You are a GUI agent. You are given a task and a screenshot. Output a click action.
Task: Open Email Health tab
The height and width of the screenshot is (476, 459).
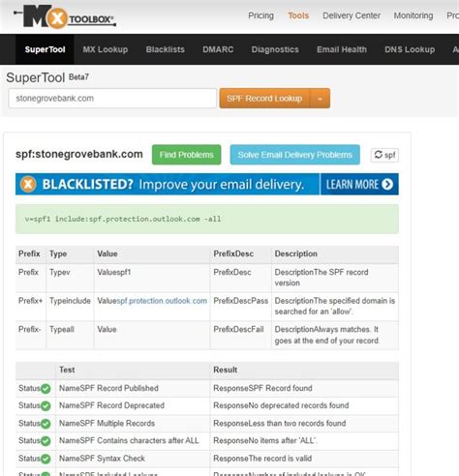[x=342, y=49]
